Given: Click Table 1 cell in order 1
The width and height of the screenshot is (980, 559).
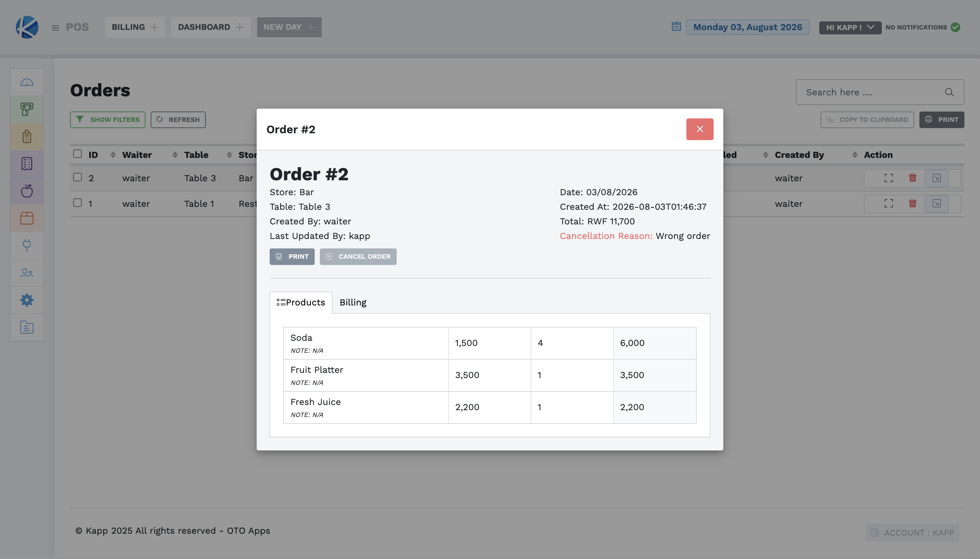Looking at the screenshot, I should click(x=199, y=204).
